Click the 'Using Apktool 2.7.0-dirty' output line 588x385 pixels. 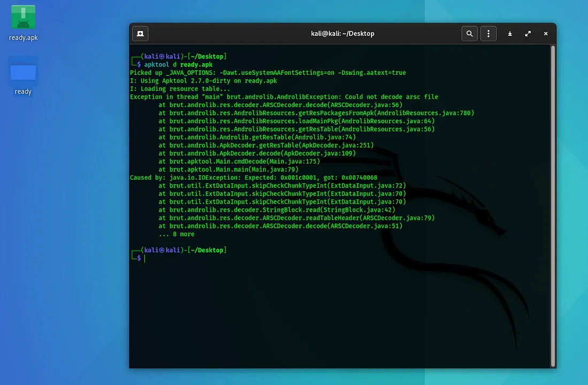tap(203, 81)
